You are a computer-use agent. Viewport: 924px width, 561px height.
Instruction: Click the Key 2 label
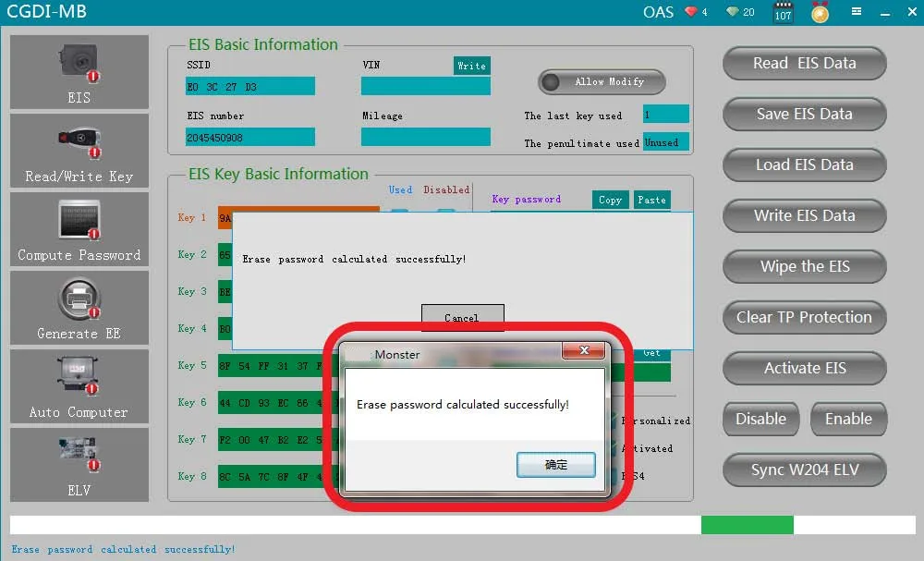point(192,254)
